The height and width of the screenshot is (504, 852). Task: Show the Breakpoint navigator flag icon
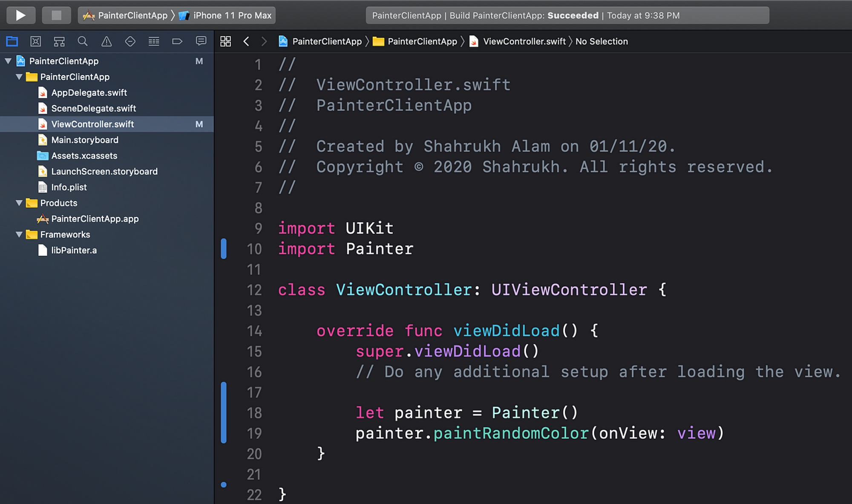tap(177, 41)
